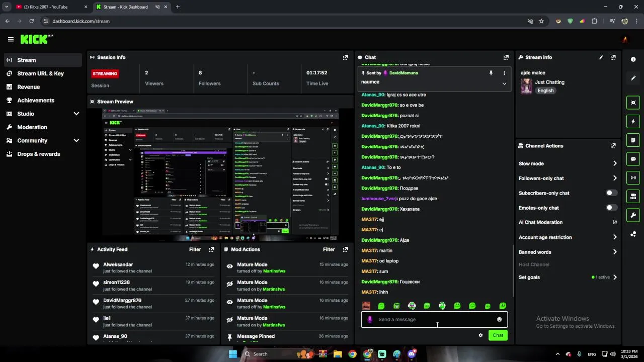
Task: Send message with green Chat button
Action: (x=498, y=335)
